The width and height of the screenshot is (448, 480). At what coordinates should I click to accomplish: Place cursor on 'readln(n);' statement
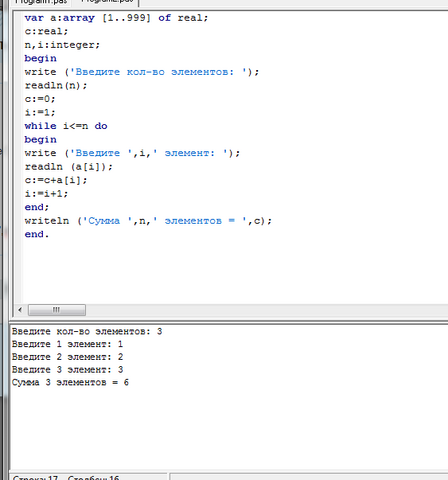pyautogui.click(x=56, y=86)
